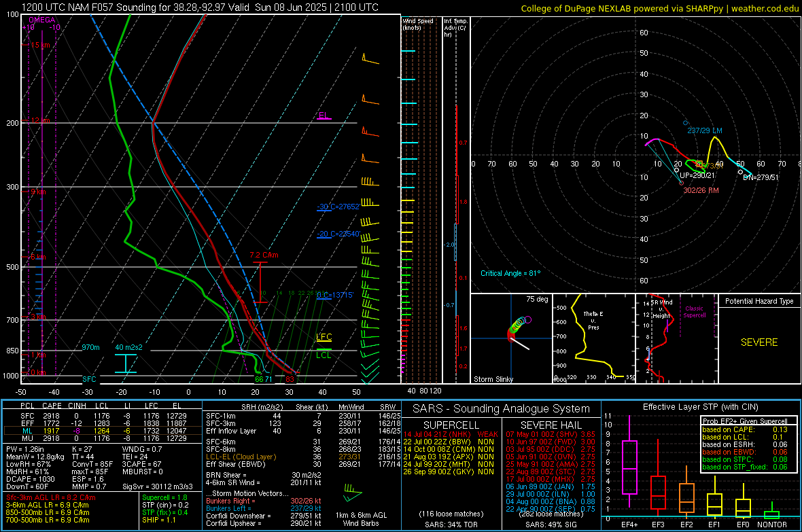Click the SARS - Sounding Analogue System title

tap(502, 408)
